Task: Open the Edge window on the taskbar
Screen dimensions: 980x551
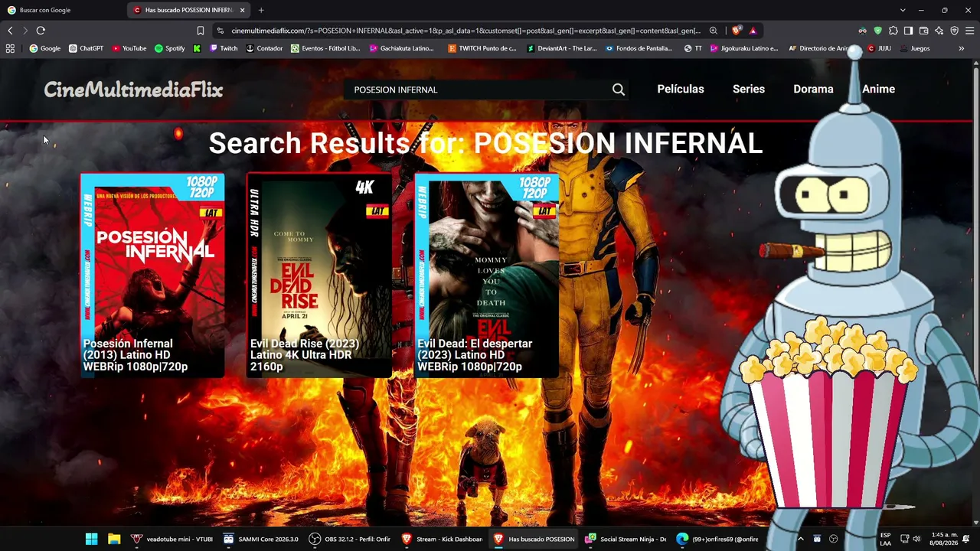Action: pos(717,539)
